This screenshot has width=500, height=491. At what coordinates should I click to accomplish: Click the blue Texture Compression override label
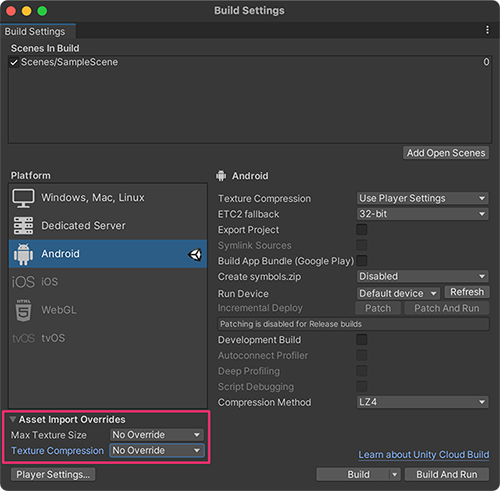click(57, 450)
